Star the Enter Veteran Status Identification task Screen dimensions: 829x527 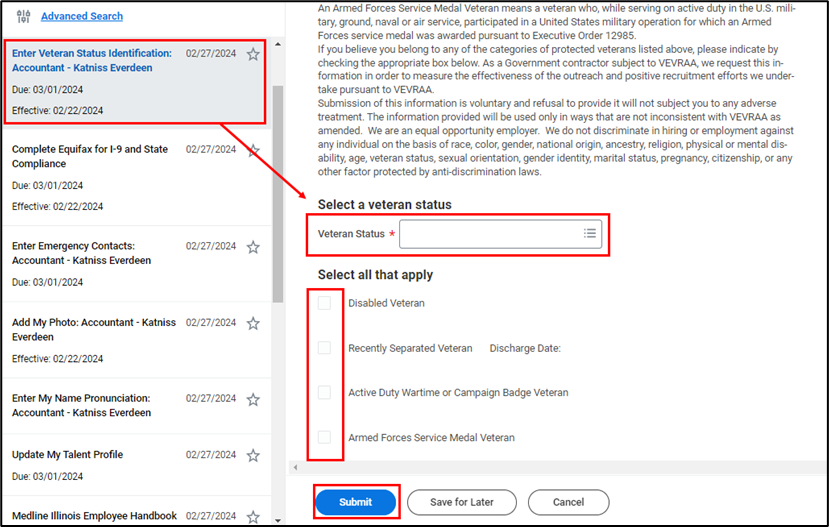(253, 54)
